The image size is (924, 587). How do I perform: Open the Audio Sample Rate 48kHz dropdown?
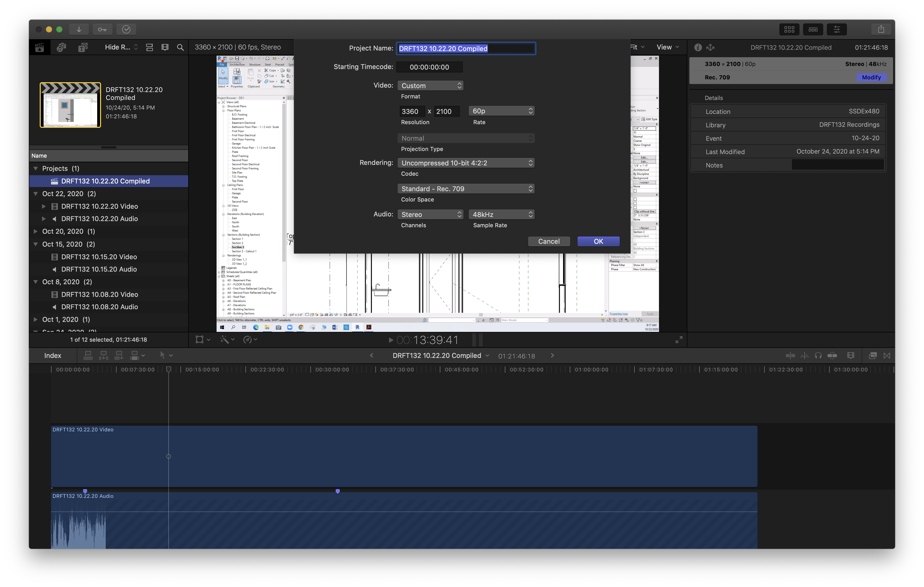click(501, 214)
